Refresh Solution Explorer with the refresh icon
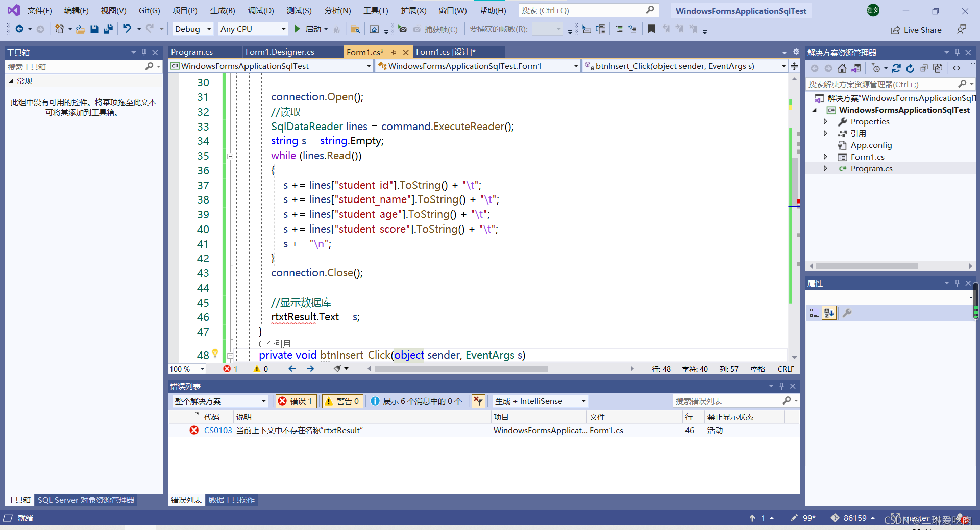Image resolution: width=980 pixels, height=530 pixels. (x=910, y=68)
